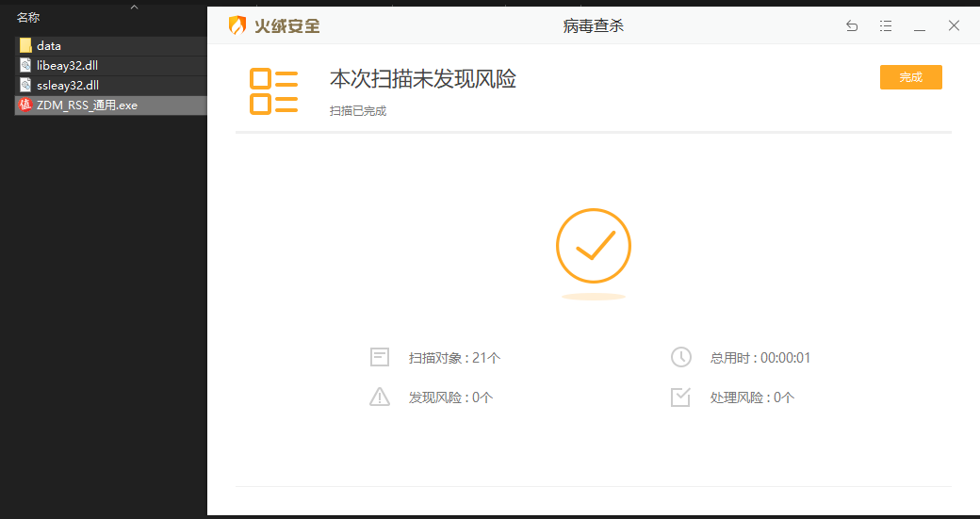Select the data folder
980x519 pixels.
click(49, 45)
